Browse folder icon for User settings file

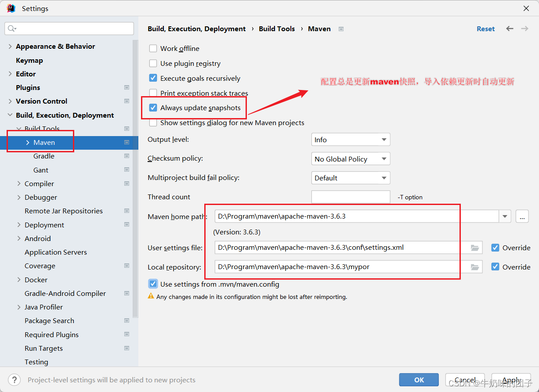coord(474,248)
